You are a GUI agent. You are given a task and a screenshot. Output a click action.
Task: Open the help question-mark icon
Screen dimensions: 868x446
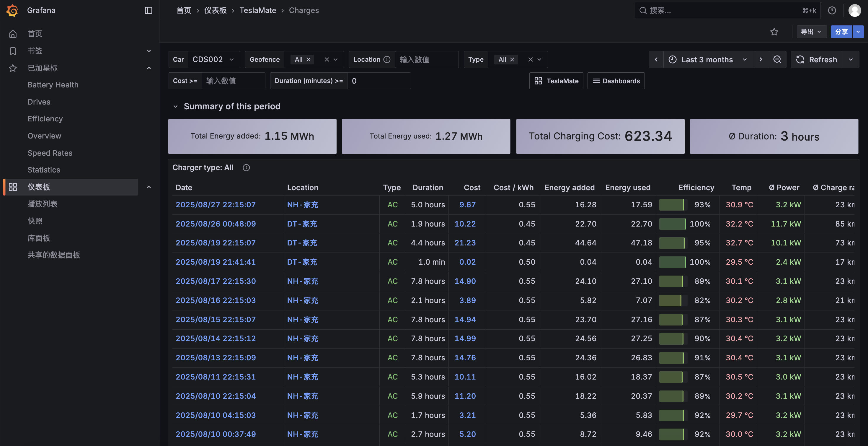[832, 10]
